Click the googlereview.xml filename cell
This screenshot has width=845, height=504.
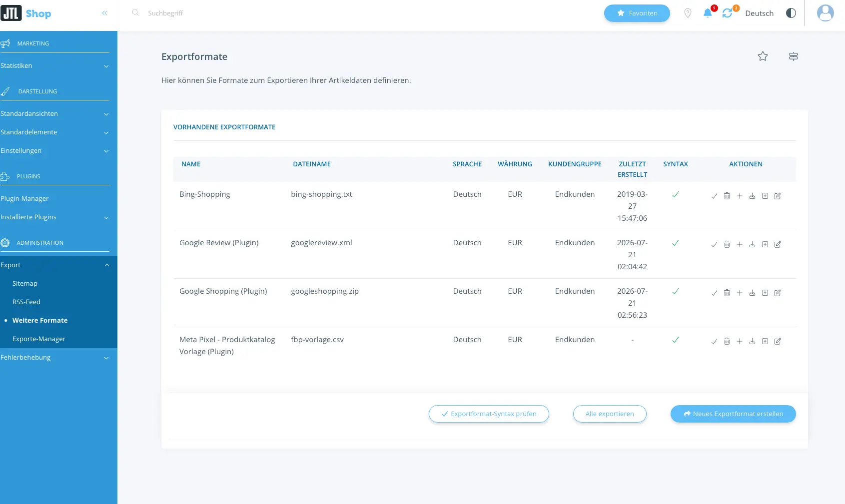(322, 243)
